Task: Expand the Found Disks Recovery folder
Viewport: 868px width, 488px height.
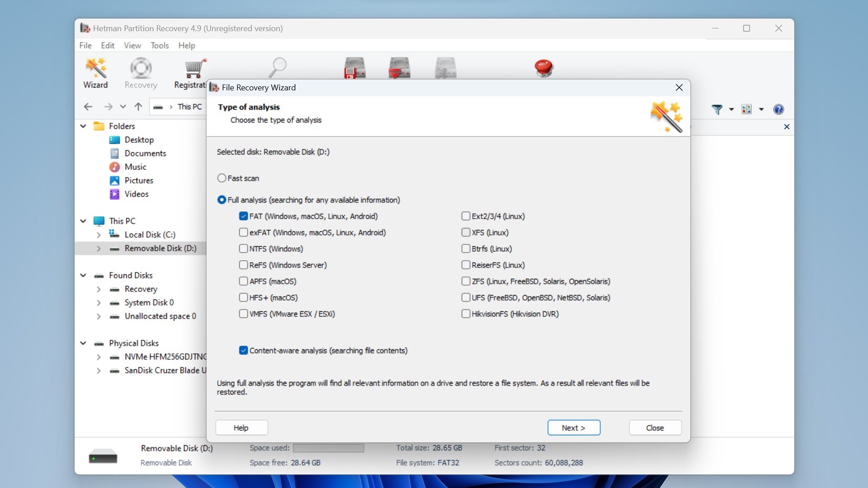Action: [x=99, y=288]
